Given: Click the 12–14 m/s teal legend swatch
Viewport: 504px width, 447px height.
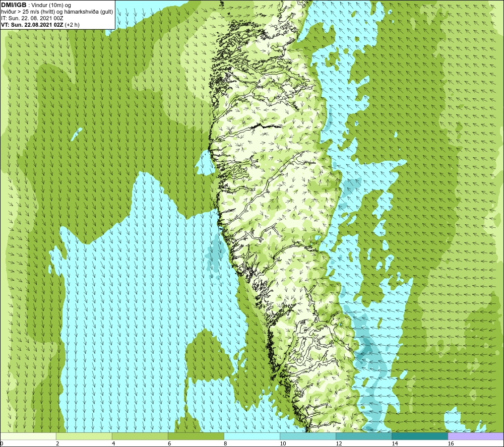Looking at the screenshot, I should coord(363,436).
